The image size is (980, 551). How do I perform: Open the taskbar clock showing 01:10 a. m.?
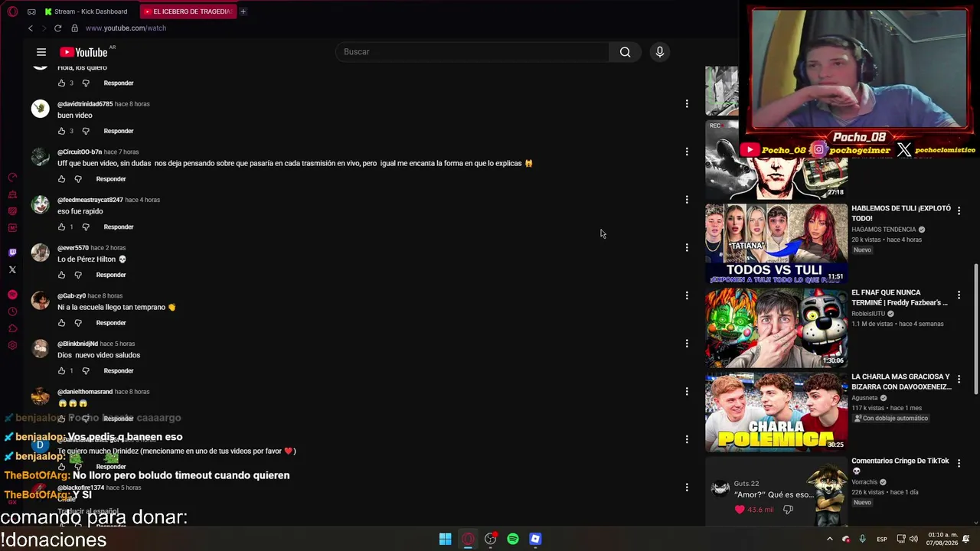(940, 539)
